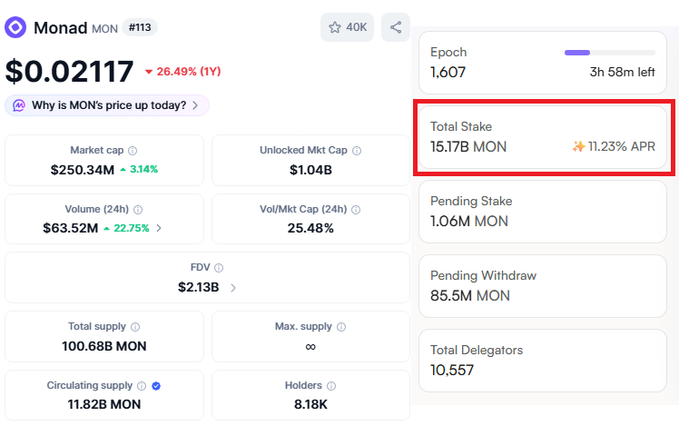Click the $2.13B FDV value
679x426 pixels.
click(198, 287)
